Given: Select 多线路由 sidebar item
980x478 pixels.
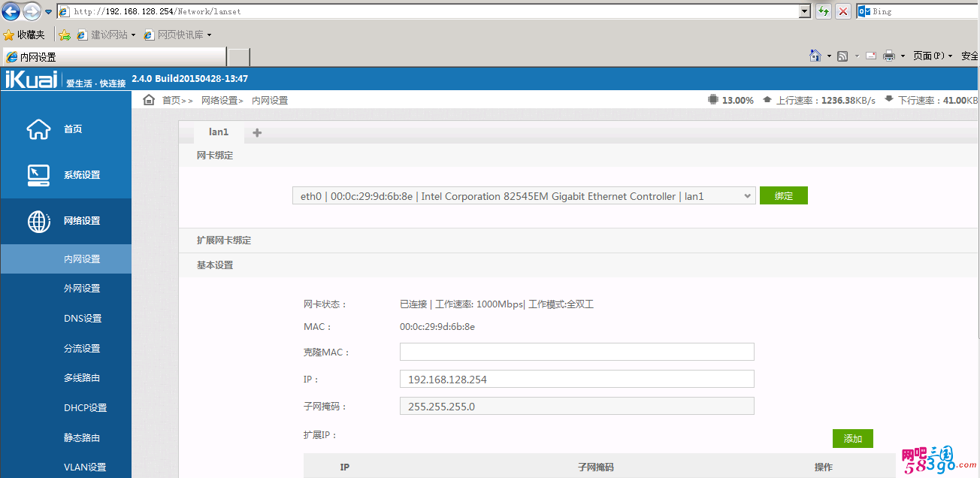Looking at the screenshot, I should pyautogui.click(x=65, y=378).
